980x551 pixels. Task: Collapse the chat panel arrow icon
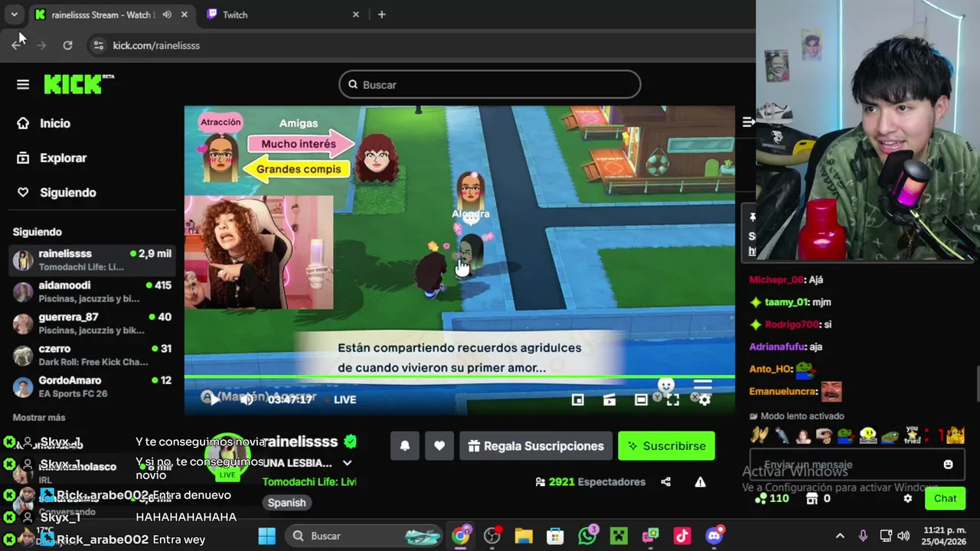(749, 122)
